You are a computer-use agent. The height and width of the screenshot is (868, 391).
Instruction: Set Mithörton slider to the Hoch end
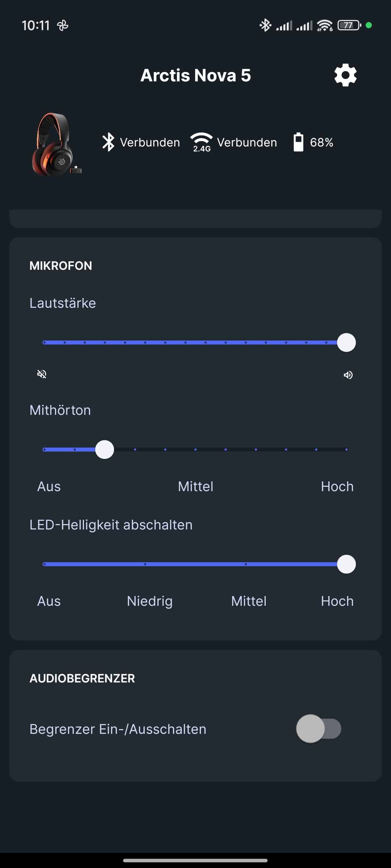coord(346,450)
